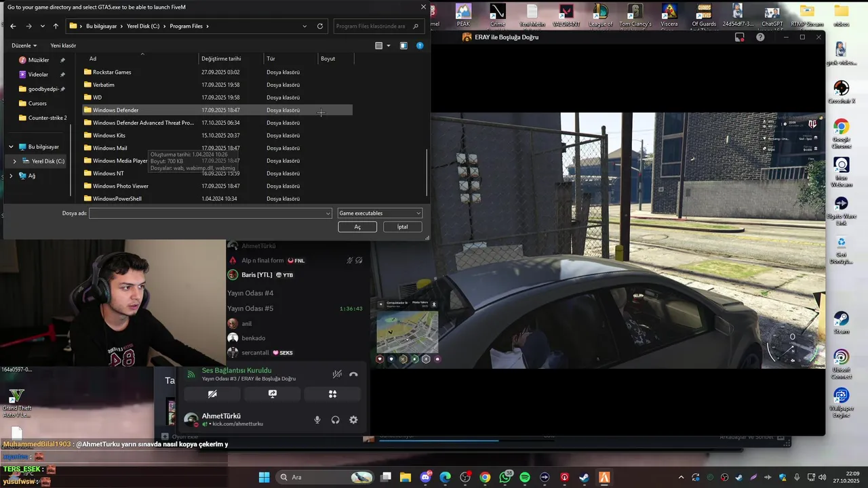This screenshot has width=868, height=488.
Task: Open the view options dropdown arrow
Action: (x=389, y=45)
